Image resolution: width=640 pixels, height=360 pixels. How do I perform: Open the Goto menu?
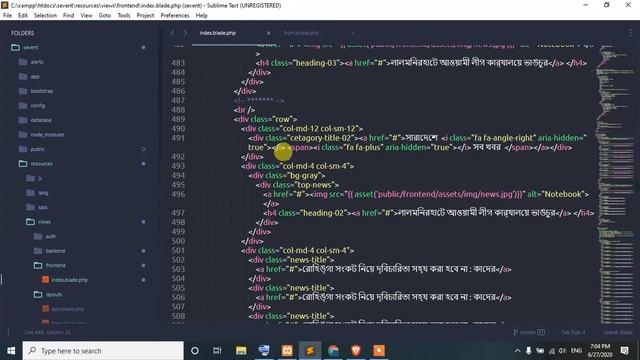pos(105,16)
